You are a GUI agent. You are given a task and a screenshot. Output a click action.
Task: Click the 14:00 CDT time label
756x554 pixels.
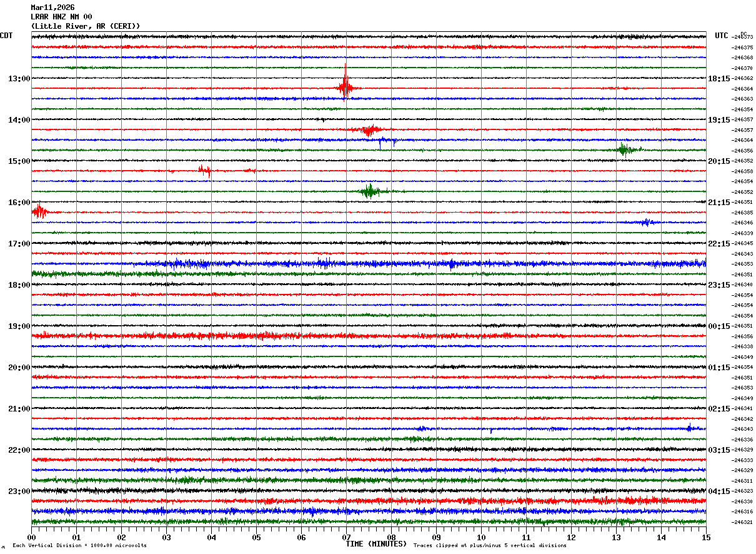point(19,120)
